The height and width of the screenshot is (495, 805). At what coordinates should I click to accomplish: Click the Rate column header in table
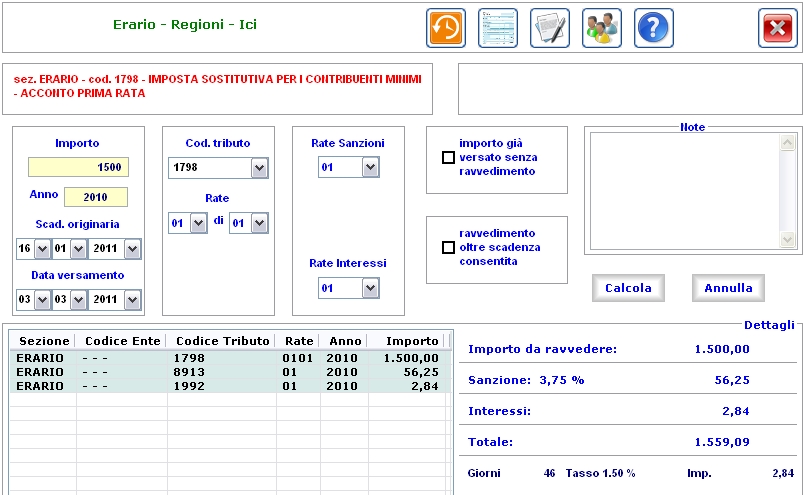299,341
